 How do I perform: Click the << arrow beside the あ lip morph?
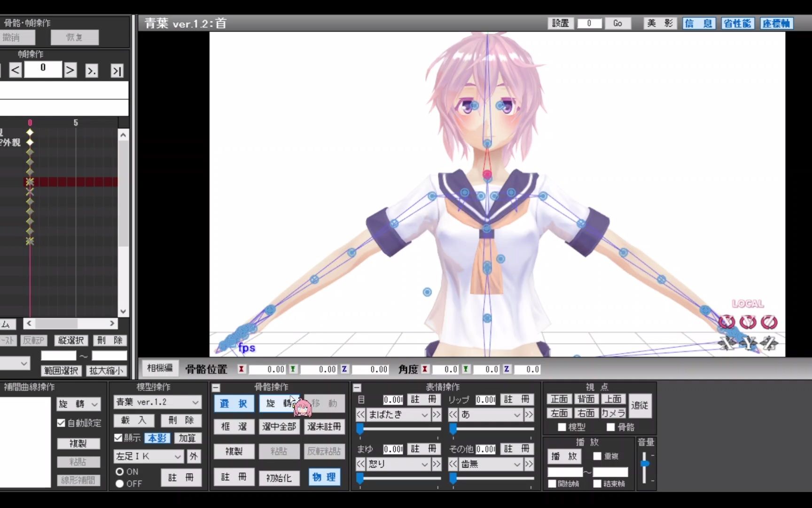pos(453,414)
